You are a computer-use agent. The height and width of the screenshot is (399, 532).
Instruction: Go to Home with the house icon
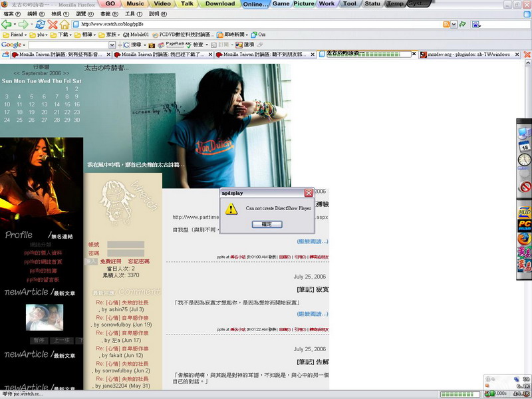[65, 24]
